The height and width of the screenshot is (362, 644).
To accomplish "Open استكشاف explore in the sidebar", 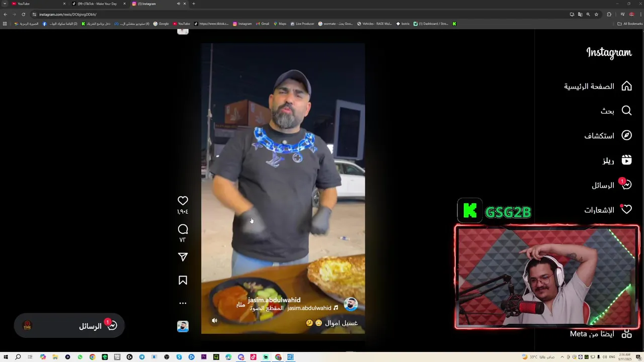I will (x=608, y=136).
